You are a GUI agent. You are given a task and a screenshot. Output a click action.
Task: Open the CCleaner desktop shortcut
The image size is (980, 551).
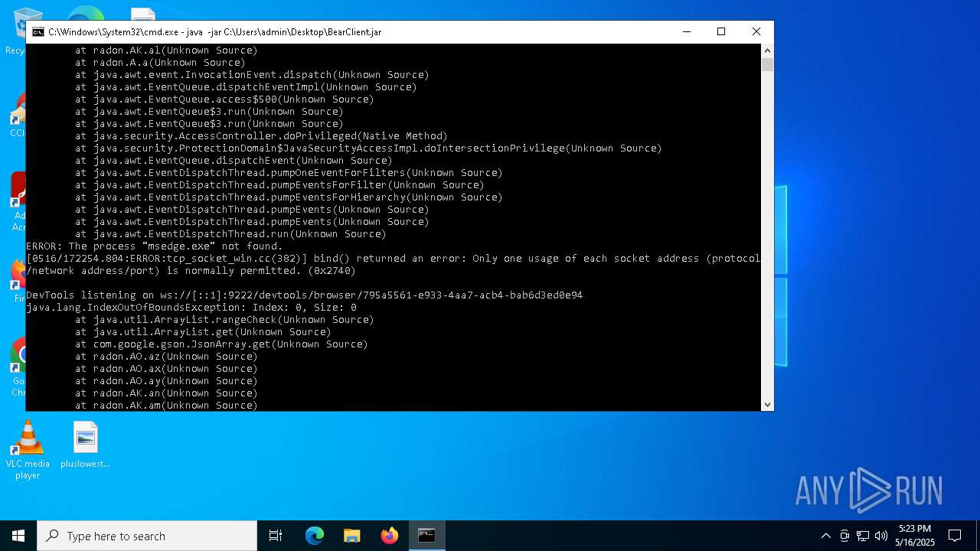(x=17, y=115)
